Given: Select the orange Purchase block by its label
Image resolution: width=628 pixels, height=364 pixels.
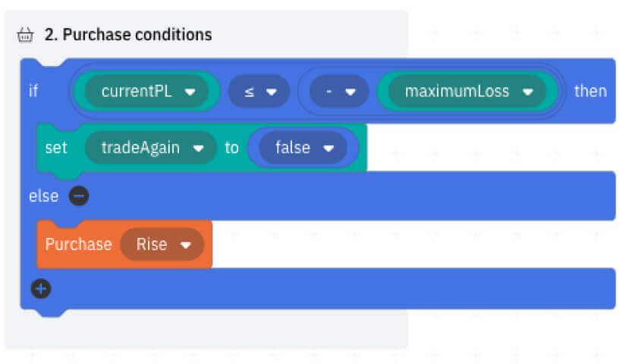Looking at the screenshot, I should [78, 244].
